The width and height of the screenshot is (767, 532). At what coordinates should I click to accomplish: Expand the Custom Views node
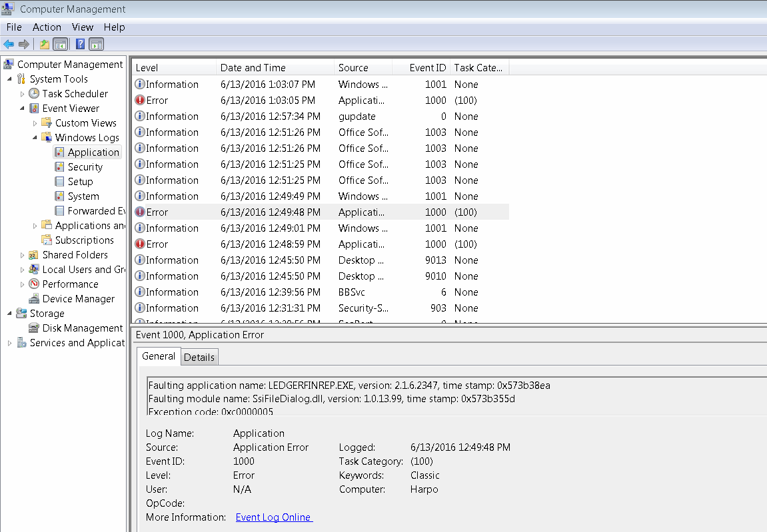click(35, 123)
